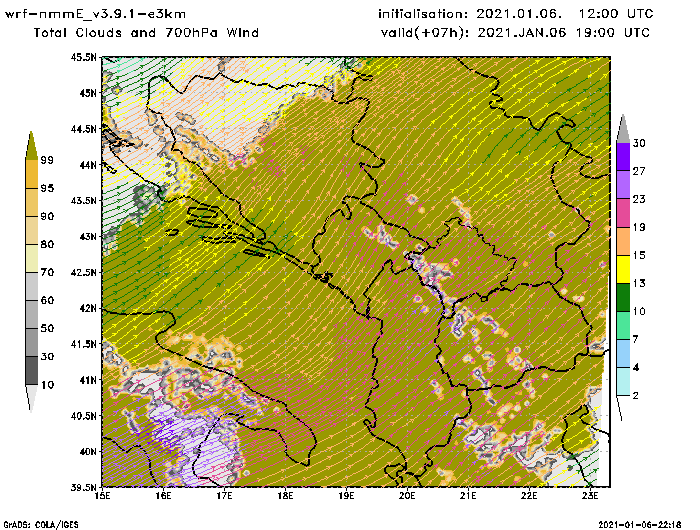Click the model name 'wrf-nmmE_v3.9.1-e3km'
The image size is (700, 530).
tap(95, 14)
